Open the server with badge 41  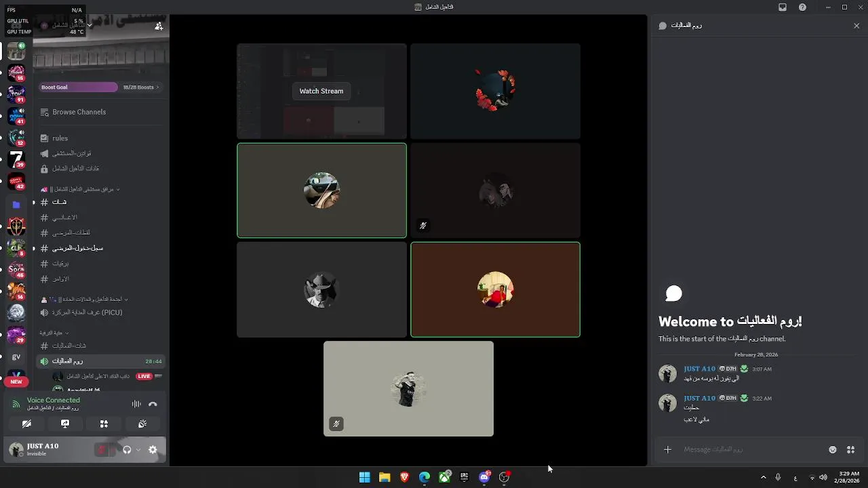(16, 116)
